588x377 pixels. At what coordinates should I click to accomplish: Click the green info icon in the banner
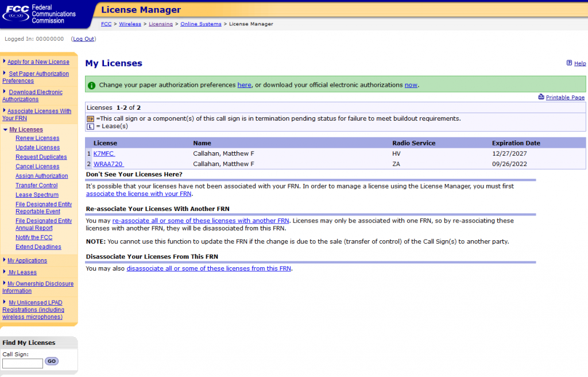click(x=92, y=84)
